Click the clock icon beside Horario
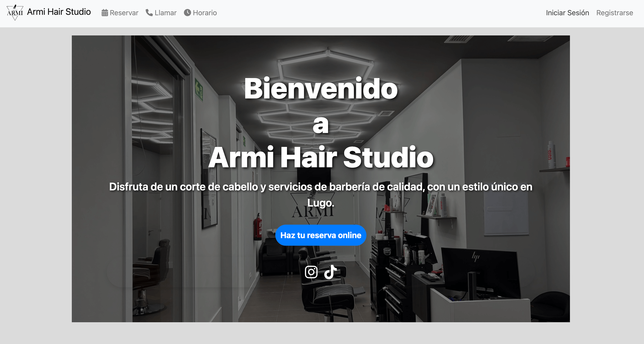The image size is (644, 344). pyautogui.click(x=187, y=13)
